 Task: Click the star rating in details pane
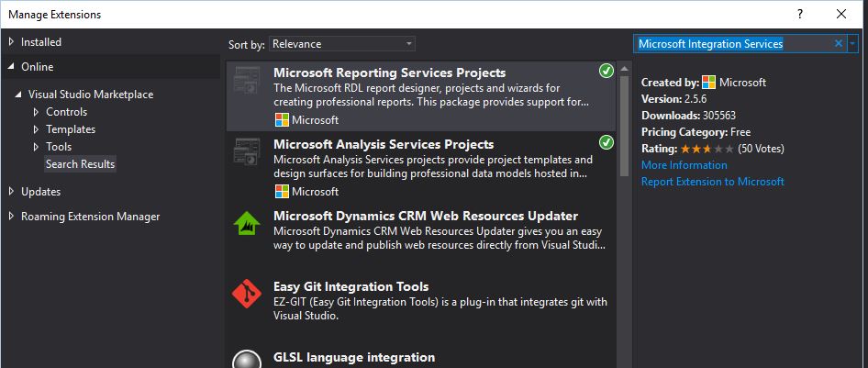[x=707, y=149]
